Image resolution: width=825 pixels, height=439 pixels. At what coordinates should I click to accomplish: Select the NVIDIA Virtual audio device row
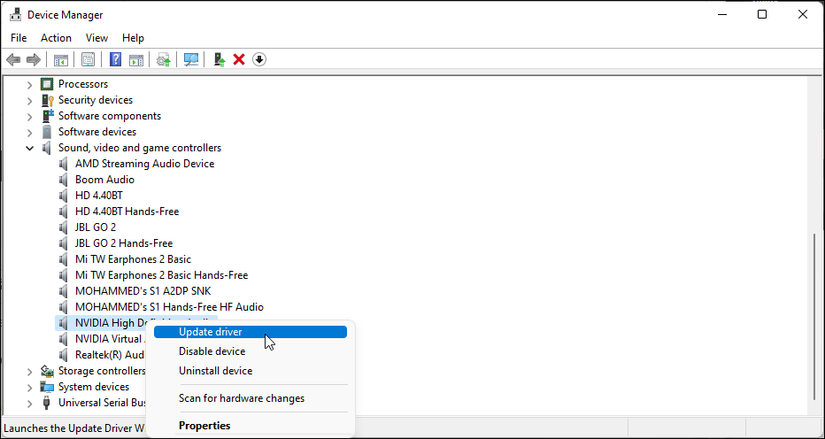coord(108,339)
